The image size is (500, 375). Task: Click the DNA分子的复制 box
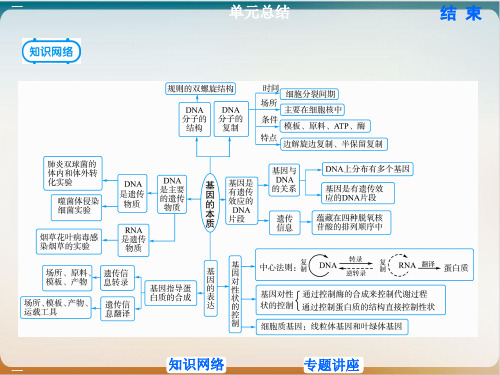[231, 119]
